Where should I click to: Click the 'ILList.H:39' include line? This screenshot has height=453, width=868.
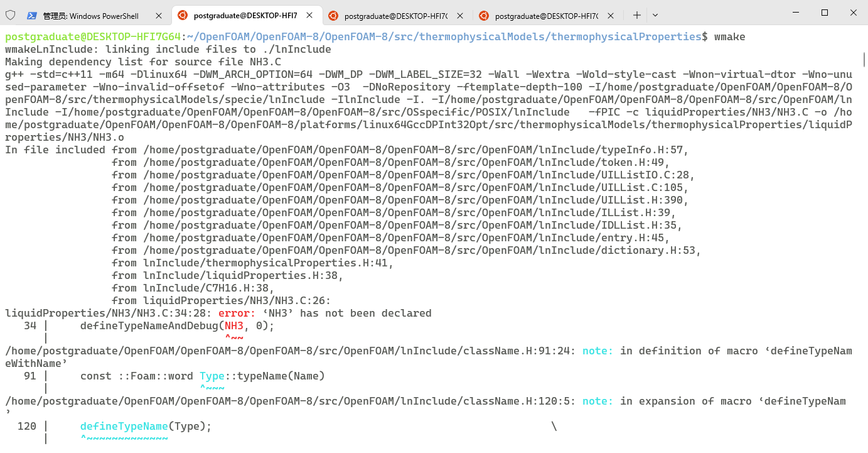[394, 213]
